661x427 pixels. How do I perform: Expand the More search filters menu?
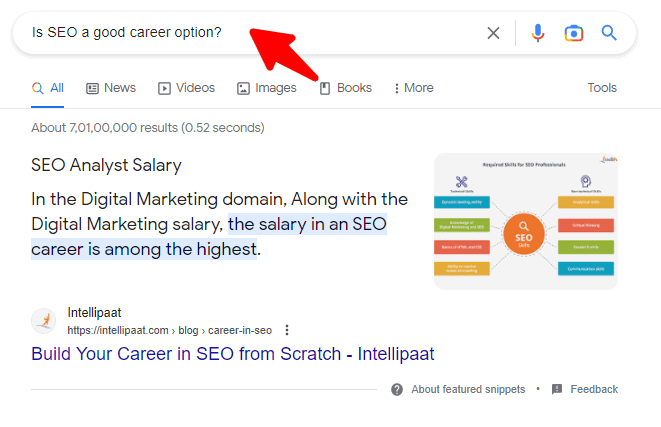pos(414,88)
